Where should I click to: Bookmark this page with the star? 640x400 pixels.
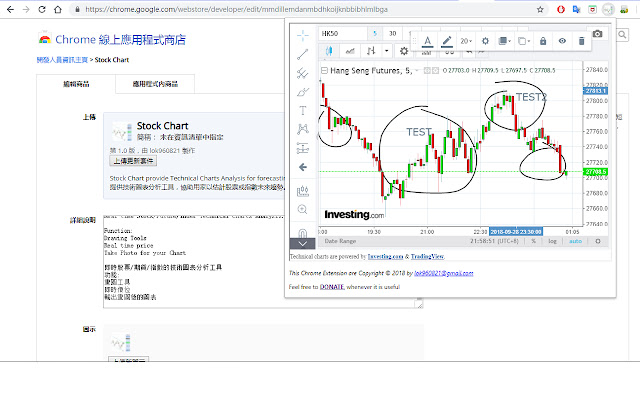pos(540,9)
